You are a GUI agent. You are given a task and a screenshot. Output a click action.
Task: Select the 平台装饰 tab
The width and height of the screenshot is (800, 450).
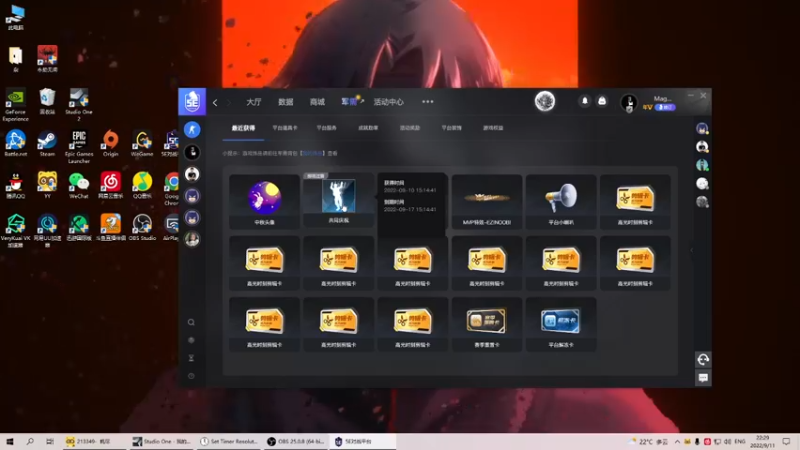pyautogui.click(x=452, y=128)
